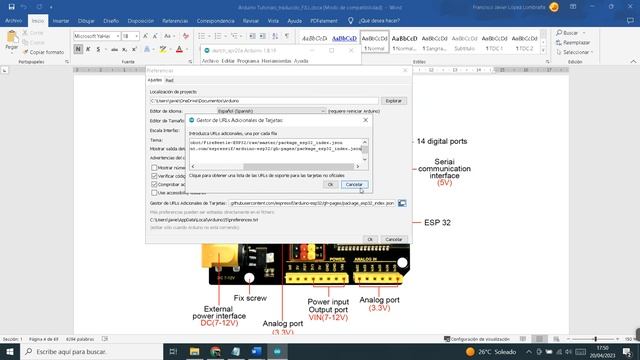Collapse the Word ribbon with the chevron
The image size is (640, 360).
click(633, 62)
